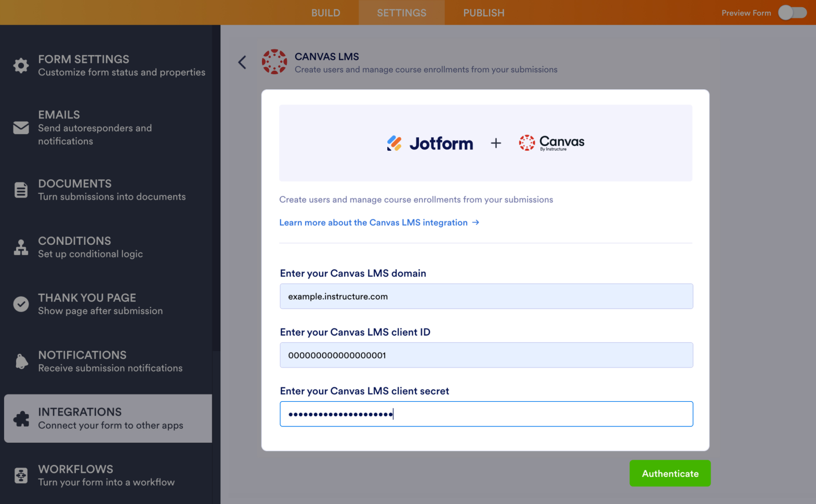The height and width of the screenshot is (504, 816).
Task: Click the Canvas LMS domain input field
Action: click(486, 296)
